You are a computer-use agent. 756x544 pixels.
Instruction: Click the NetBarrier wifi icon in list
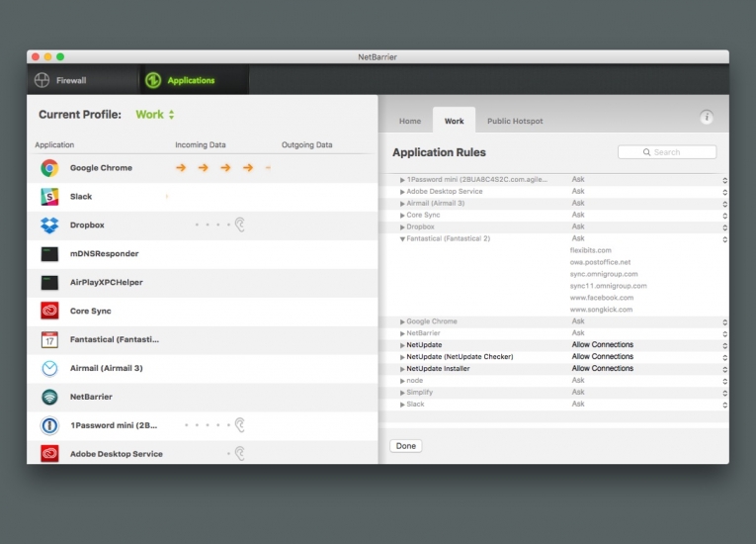[x=49, y=397]
